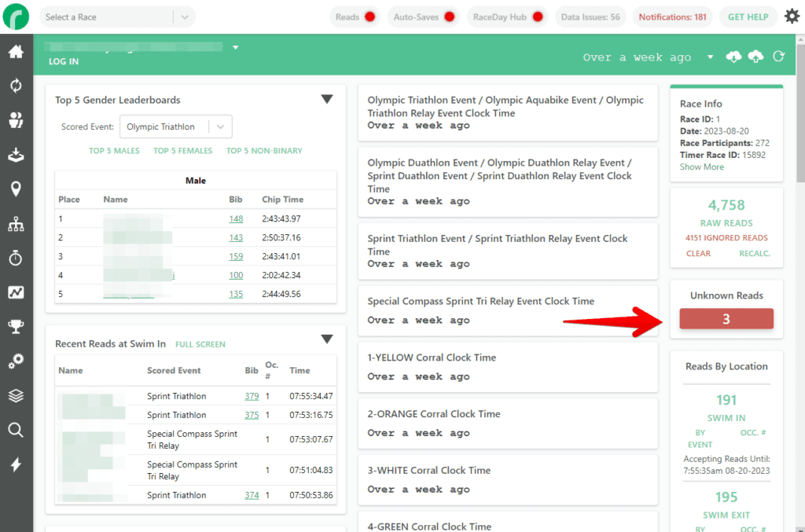
Task: Click CLEAR under raw reads
Action: [x=698, y=254]
